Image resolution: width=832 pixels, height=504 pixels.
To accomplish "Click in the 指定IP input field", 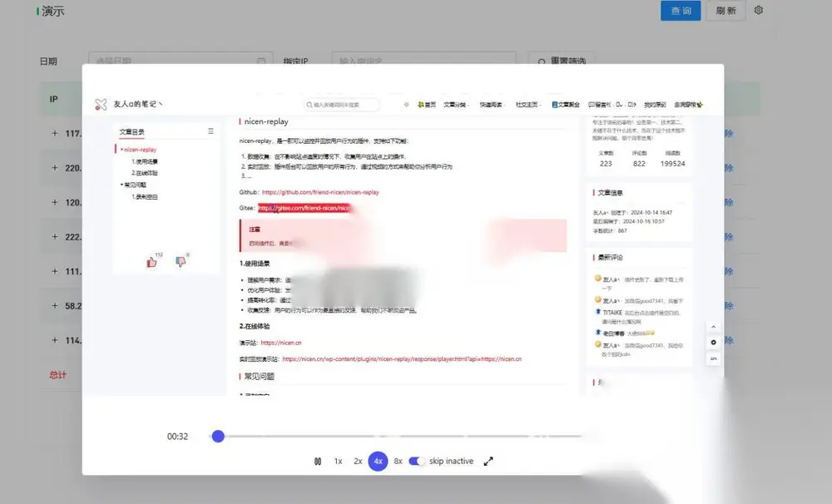I will [423, 61].
